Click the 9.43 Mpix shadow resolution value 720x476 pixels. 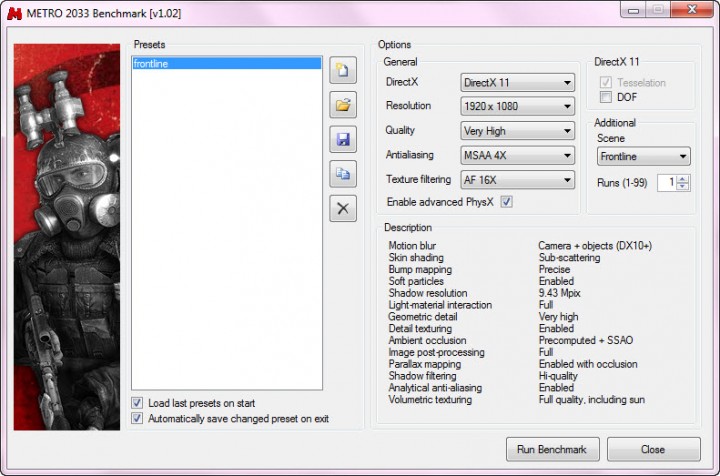(x=559, y=293)
